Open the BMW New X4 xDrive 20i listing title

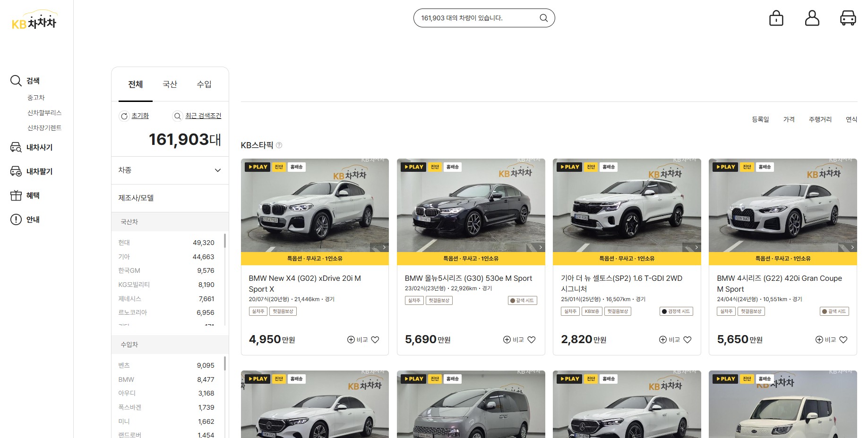coord(305,284)
